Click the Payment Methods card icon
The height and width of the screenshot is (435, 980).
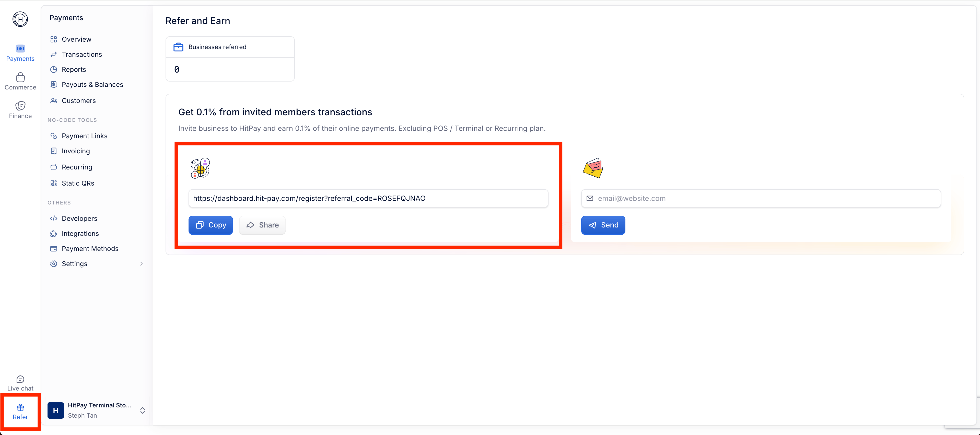pos(54,248)
